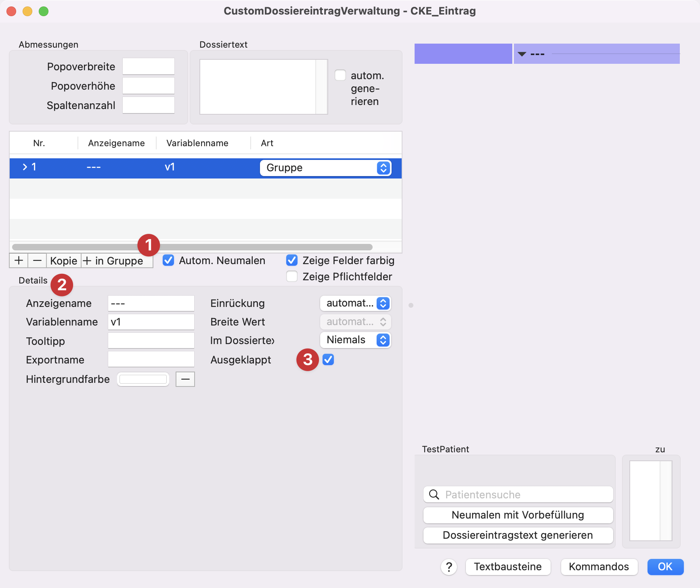Screen dimensions: 700x588
Task: Click the Nr. column header
Action: tap(39, 143)
